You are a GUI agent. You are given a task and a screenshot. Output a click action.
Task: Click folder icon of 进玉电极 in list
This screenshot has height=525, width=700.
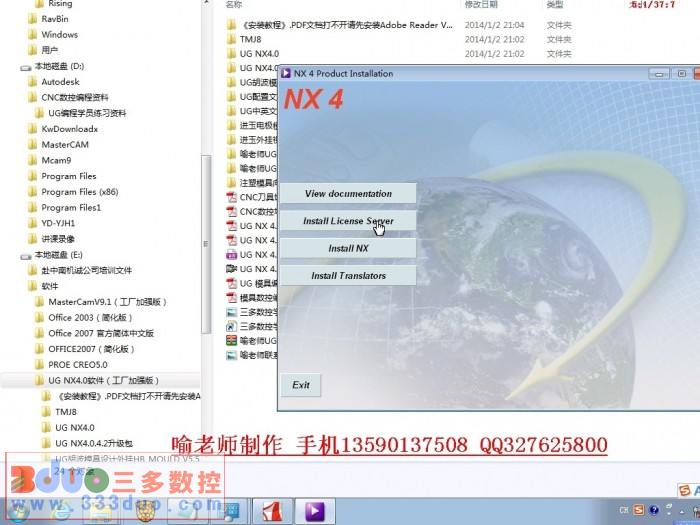click(x=231, y=125)
